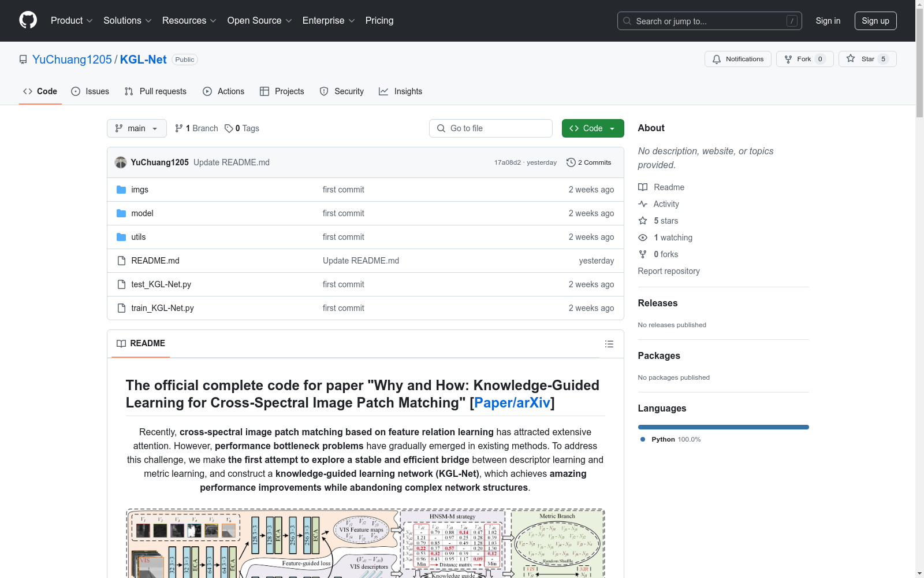Open the main branch selector

[x=137, y=128]
